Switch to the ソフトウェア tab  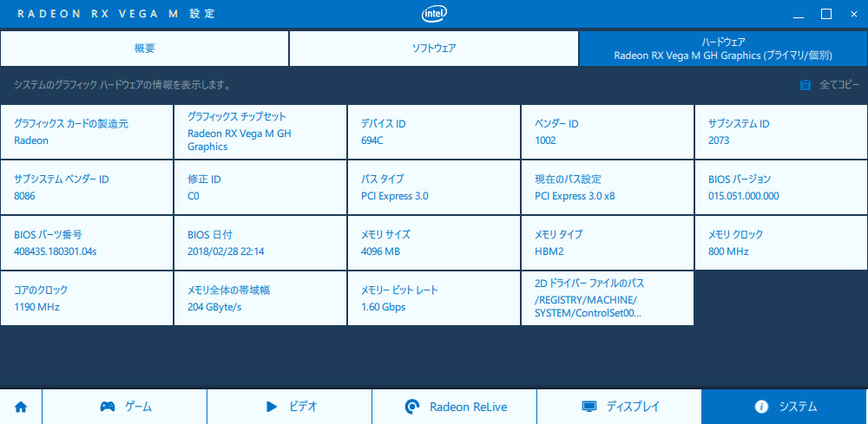click(434, 49)
